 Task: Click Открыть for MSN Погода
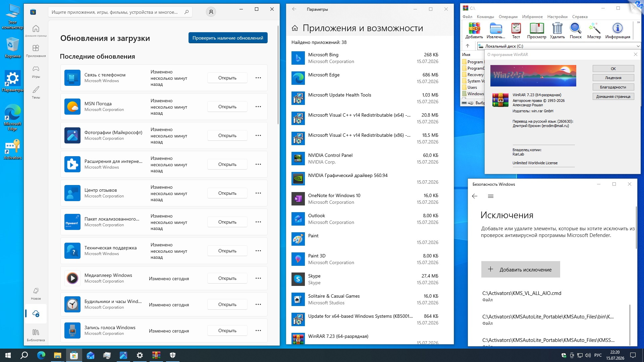227,107
